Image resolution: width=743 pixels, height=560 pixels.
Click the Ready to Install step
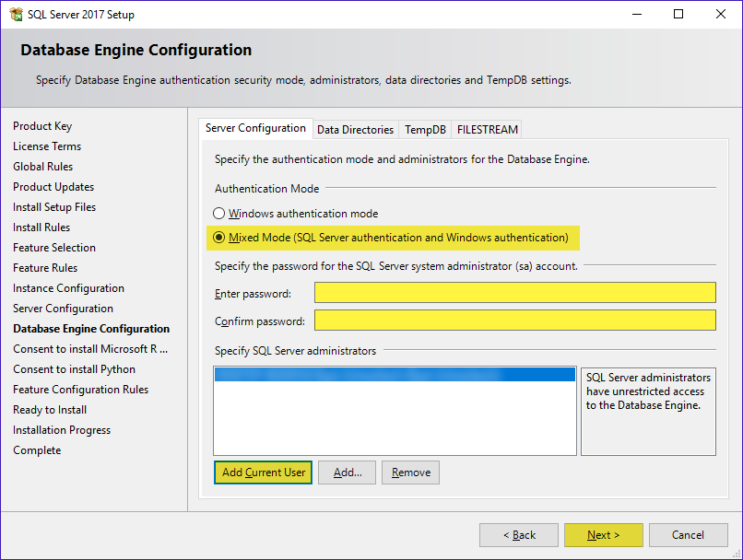[50, 410]
